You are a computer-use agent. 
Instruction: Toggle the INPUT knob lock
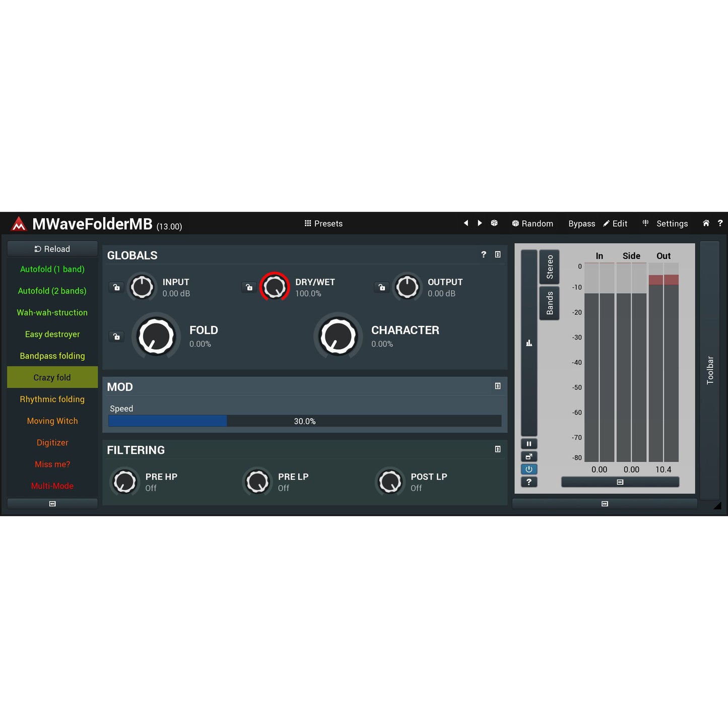point(116,287)
